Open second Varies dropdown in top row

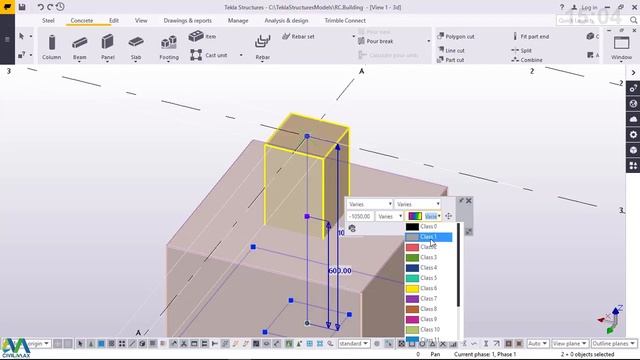tap(417, 204)
